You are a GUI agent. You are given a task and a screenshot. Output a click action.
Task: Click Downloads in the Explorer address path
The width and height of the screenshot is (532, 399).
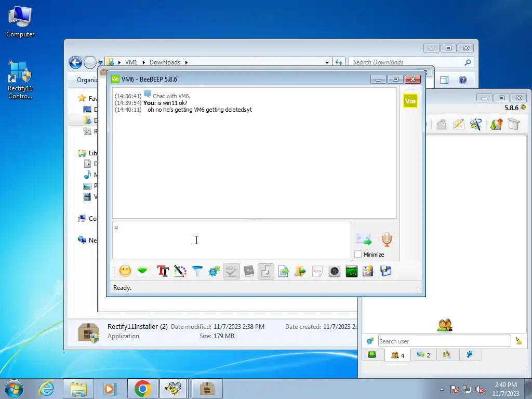[165, 62]
